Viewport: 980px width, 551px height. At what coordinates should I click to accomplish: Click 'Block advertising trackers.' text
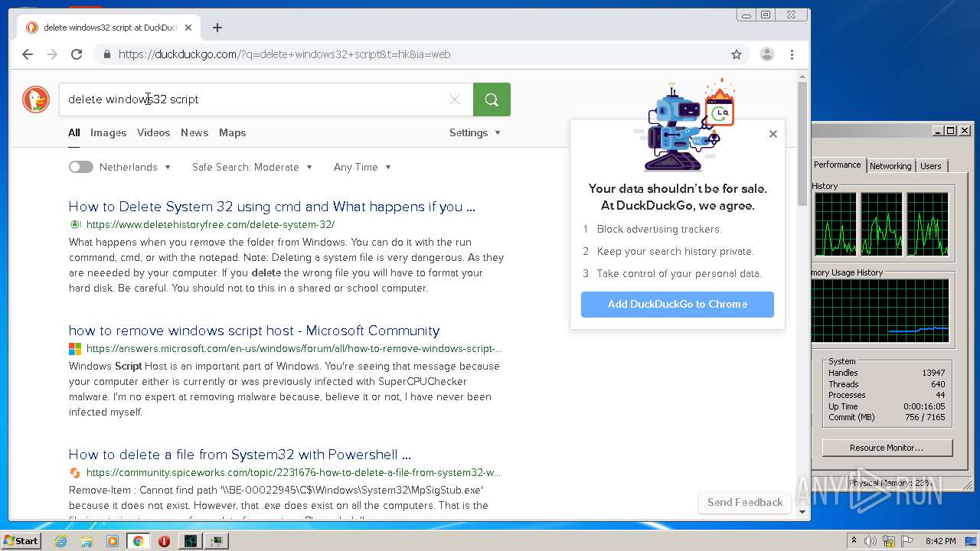pyautogui.click(x=659, y=229)
